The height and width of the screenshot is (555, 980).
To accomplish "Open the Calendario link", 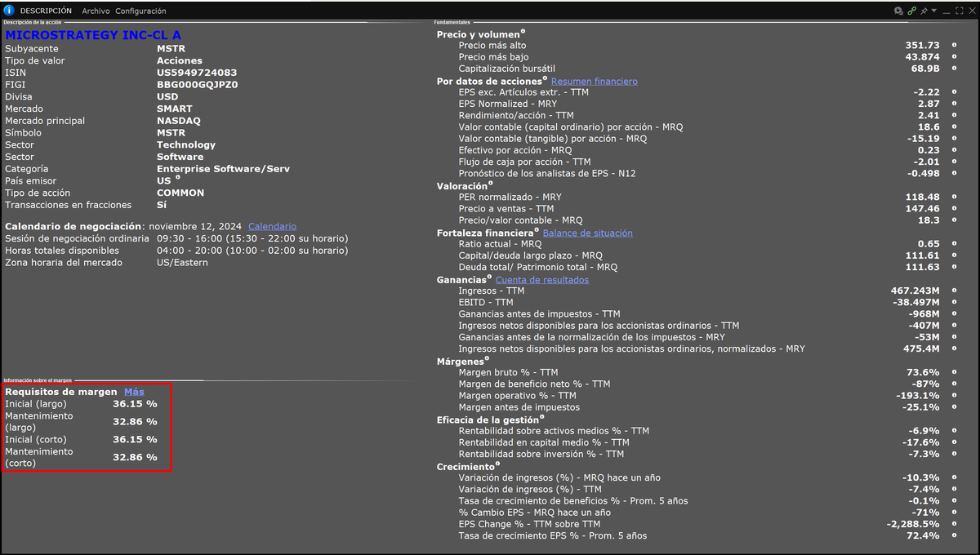I will 272,227.
